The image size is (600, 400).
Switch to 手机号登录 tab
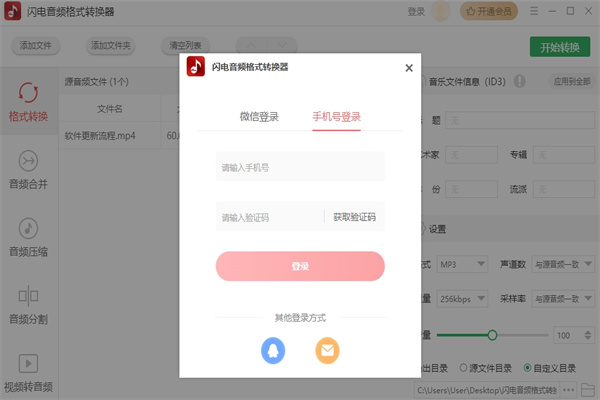[336, 117]
